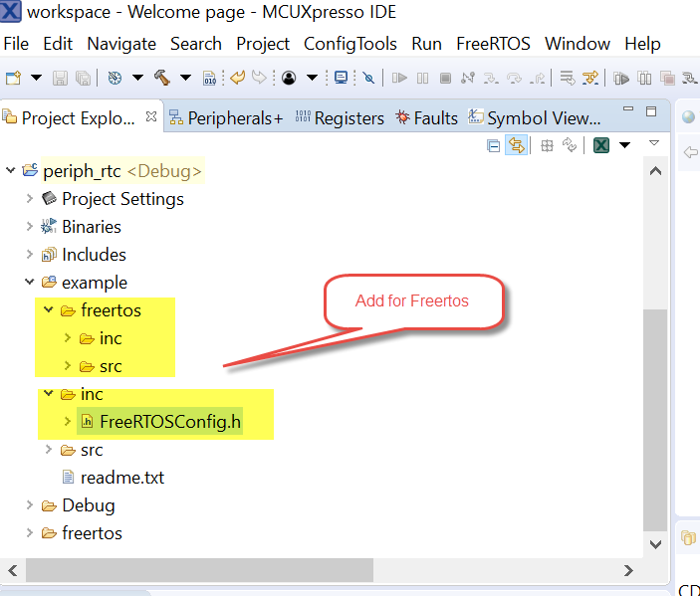
Task: Toggle instruction stepping mode icon
Action: pyautogui.click(x=590, y=78)
